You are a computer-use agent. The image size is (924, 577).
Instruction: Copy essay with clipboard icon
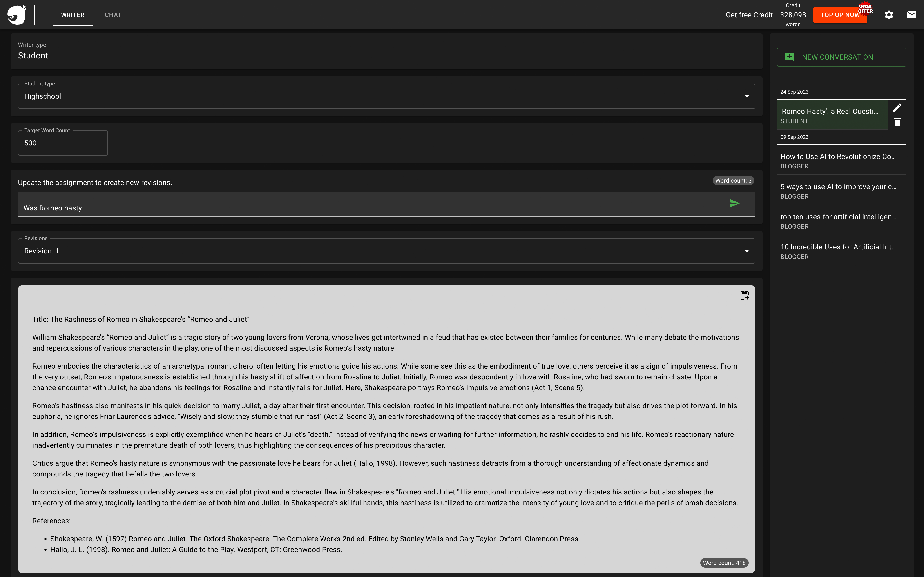[744, 295]
